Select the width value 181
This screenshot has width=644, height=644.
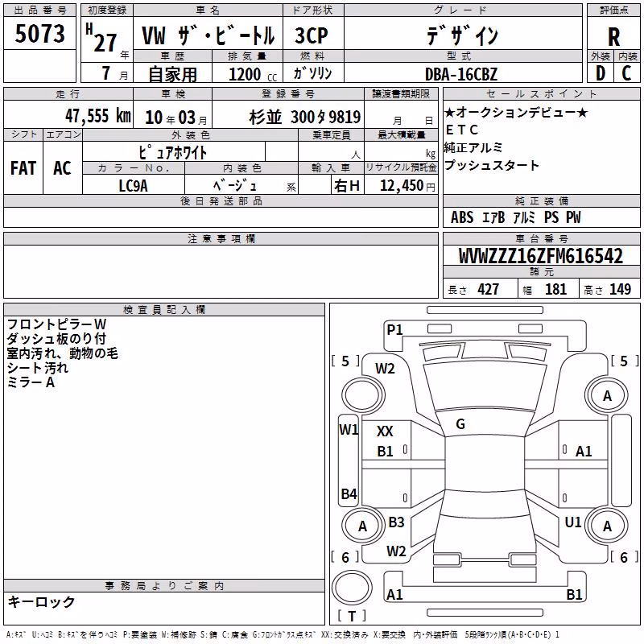click(x=555, y=289)
